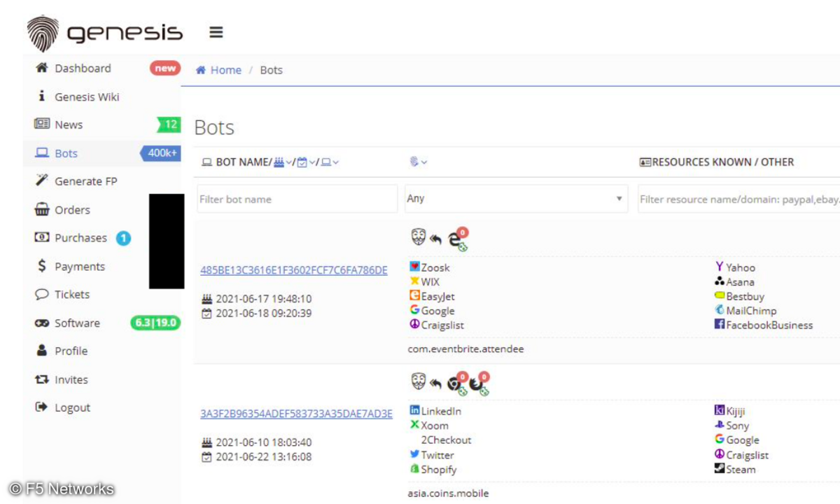The width and height of the screenshot is (840, 504).
Task: Click the Twitter bird icon
Action: (x=415, y=454)
